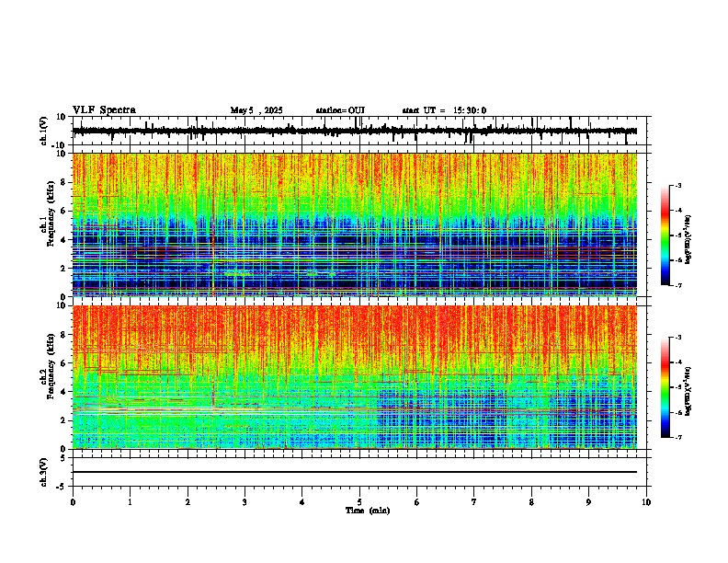Click the time axis tick label "9"
This screenshot has height=563, width=728.
click(588, 502)
